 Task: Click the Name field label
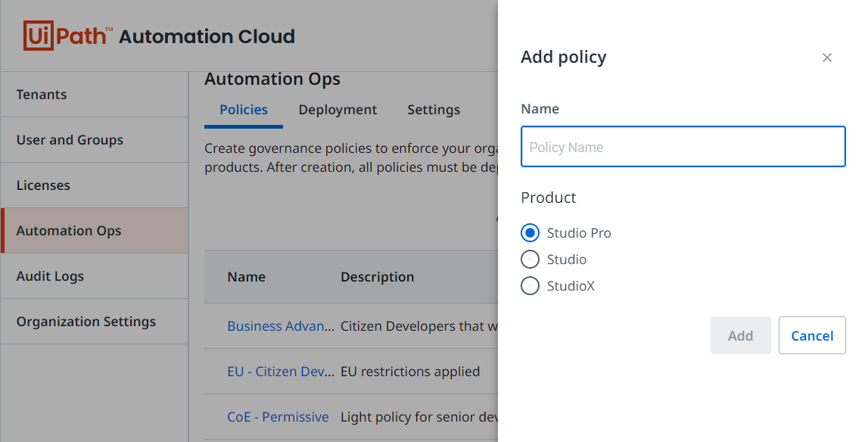540,108
